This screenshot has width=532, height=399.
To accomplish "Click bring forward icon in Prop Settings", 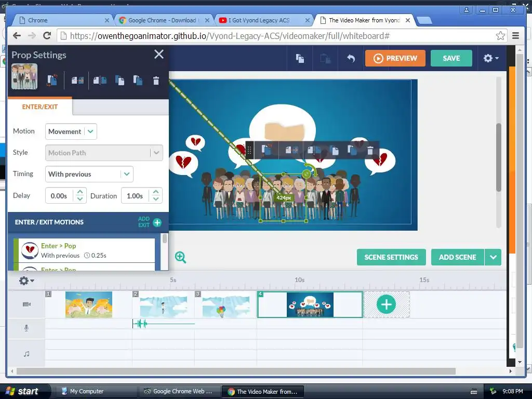I will point(119,81).
